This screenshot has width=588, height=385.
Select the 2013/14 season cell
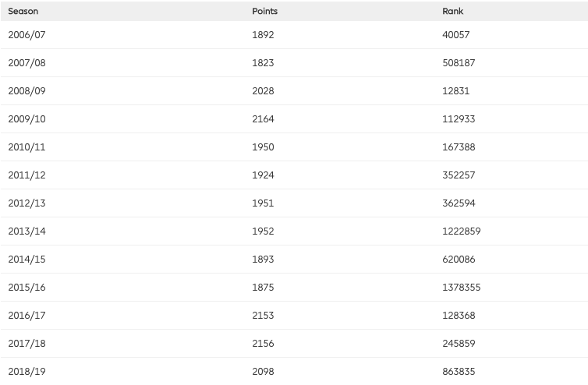click(x=27, y=231)
